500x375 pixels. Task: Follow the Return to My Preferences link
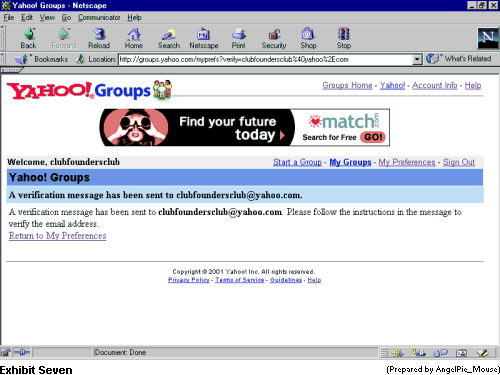coord(57,236)
